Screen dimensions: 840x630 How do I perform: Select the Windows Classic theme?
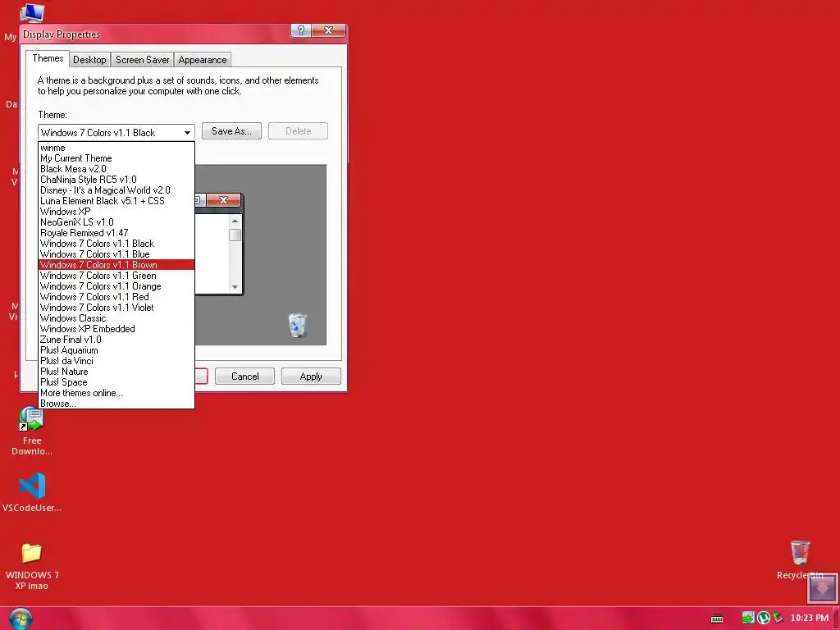click(116, 318)
